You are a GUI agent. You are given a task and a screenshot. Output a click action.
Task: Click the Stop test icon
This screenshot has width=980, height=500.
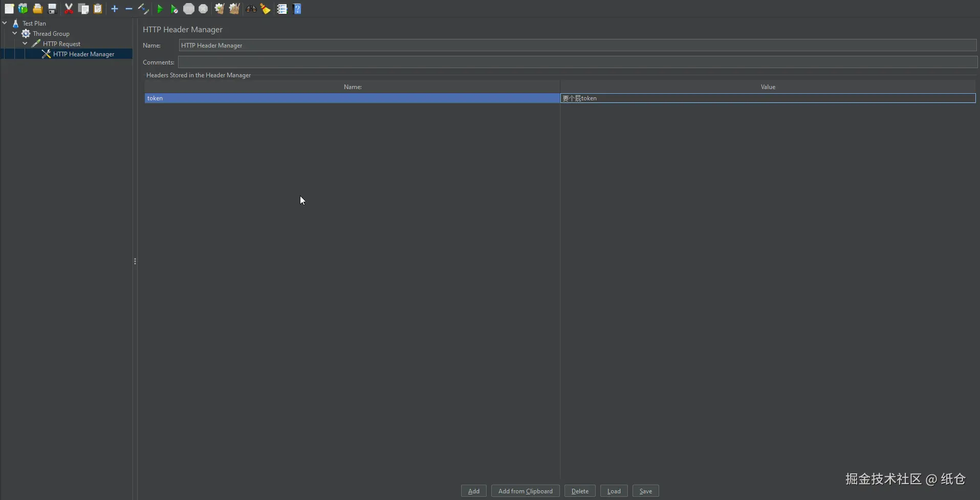(x=189, y=9)
